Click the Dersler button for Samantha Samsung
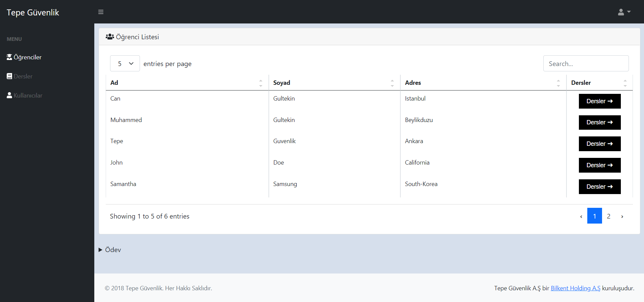 coord(599,187)
